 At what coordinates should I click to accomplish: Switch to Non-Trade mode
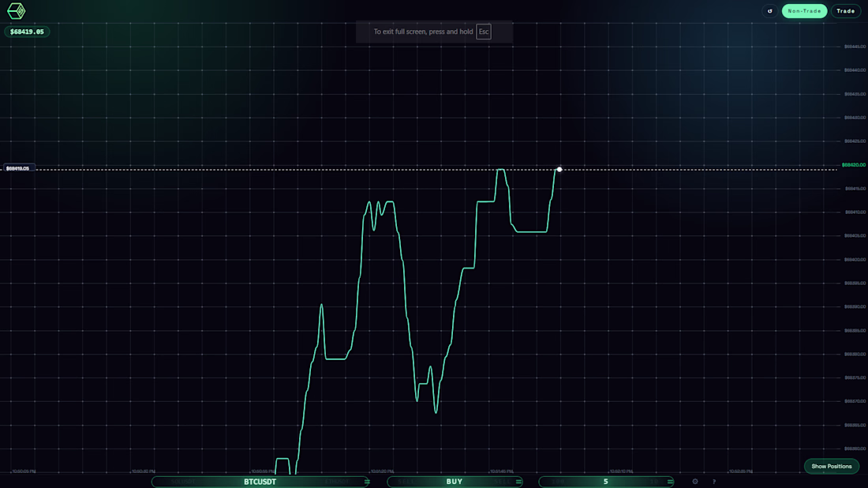[804, 11]
